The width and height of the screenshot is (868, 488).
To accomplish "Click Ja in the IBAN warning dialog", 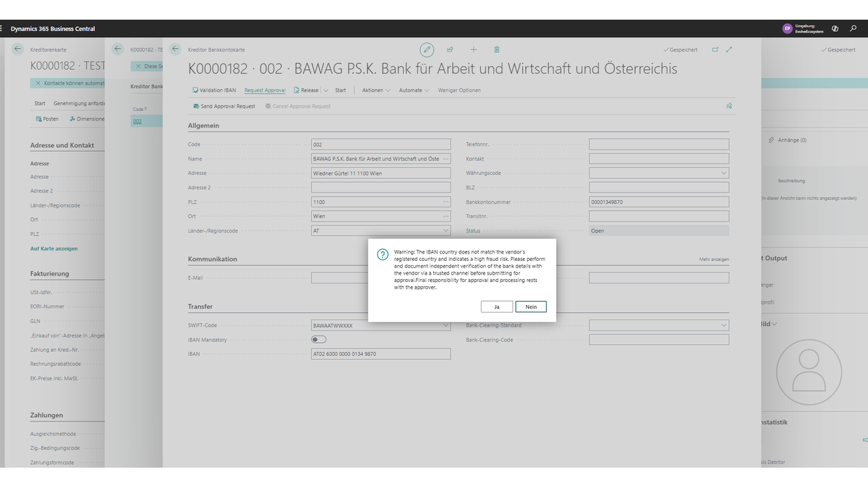I will (x=496, y=307).
